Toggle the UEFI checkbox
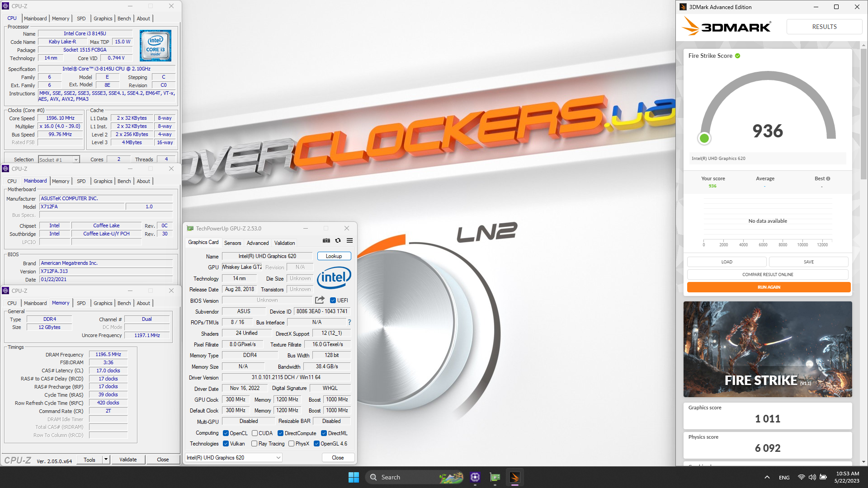Screen dimensions: 868x488 click(333, 300)
